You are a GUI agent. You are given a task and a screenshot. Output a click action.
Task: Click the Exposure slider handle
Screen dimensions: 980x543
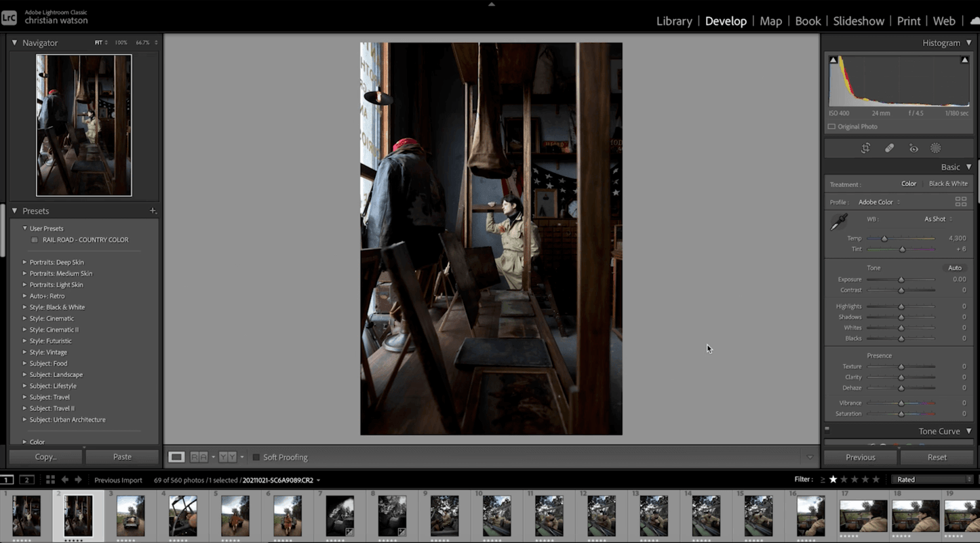(901, 279)
